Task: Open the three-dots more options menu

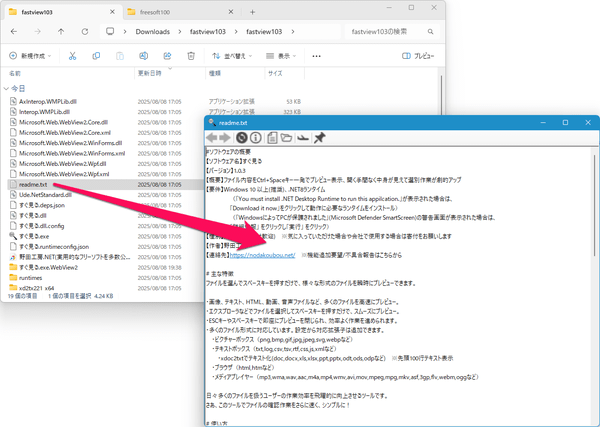Action: [316, 56]
